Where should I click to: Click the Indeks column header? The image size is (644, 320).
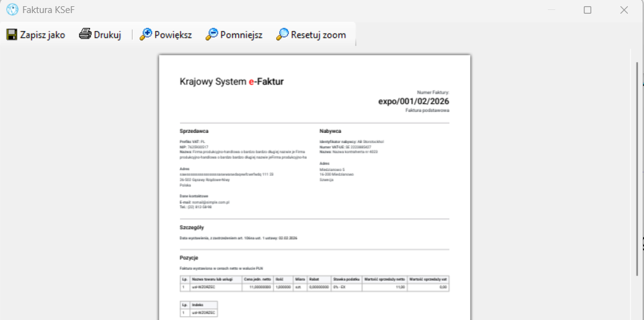pos(203,305)
